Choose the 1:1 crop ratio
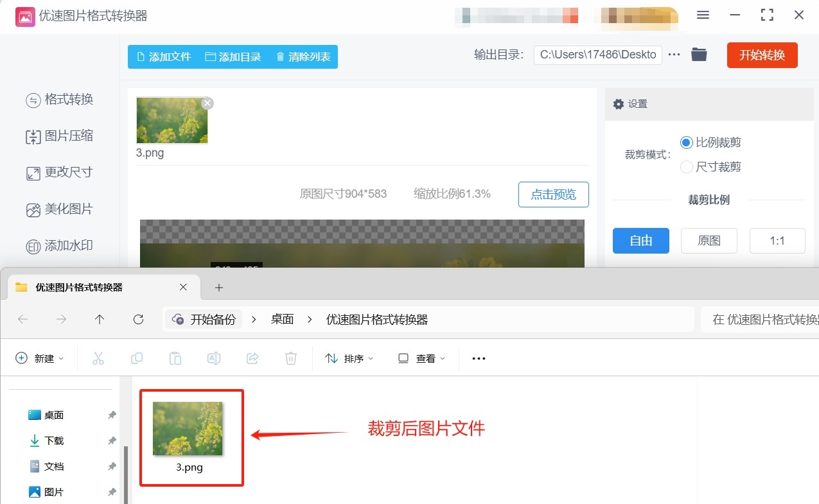 pos(777,241)
